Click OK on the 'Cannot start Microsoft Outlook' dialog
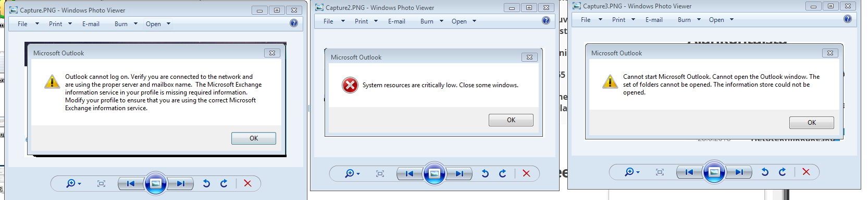Viewport: 868px width, 200px height. (812, 123)
